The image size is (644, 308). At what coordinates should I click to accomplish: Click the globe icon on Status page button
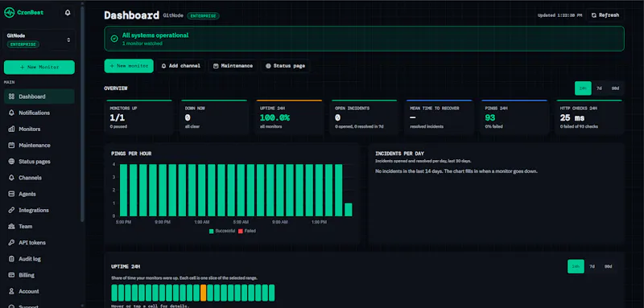[268, 66]
